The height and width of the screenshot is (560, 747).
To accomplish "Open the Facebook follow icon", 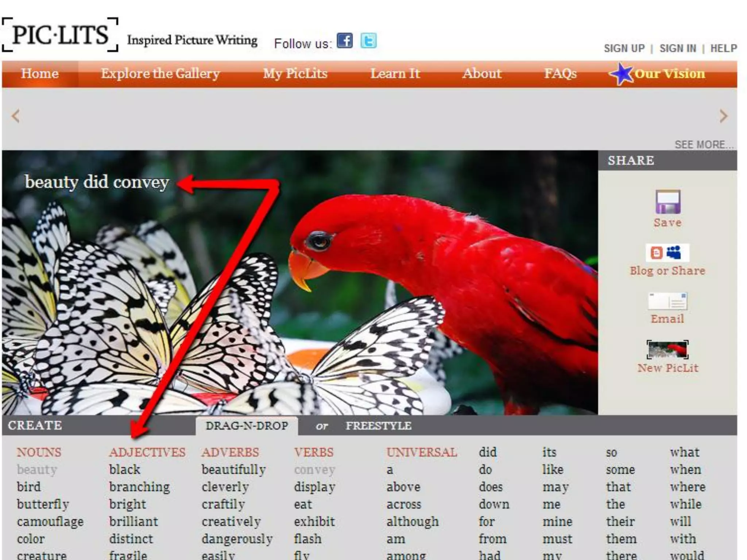I will point(344,40).
